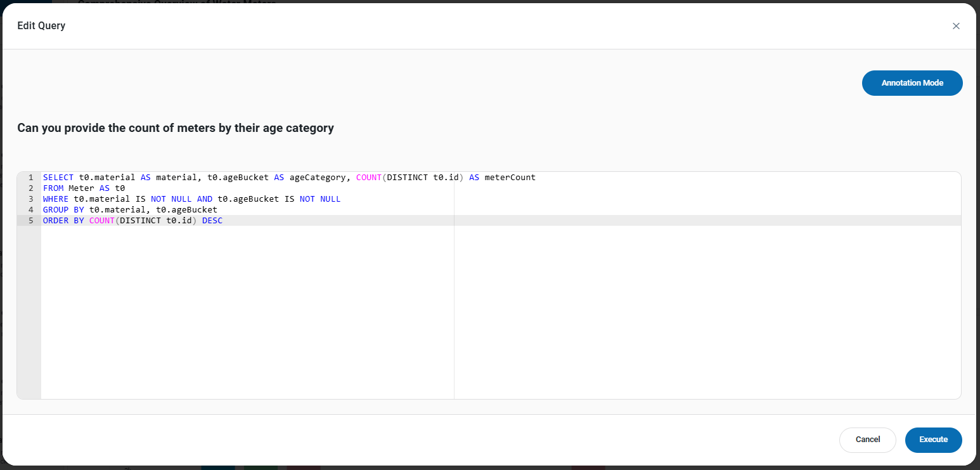Click the DESC keyword on line 5

tap(212, 220)
